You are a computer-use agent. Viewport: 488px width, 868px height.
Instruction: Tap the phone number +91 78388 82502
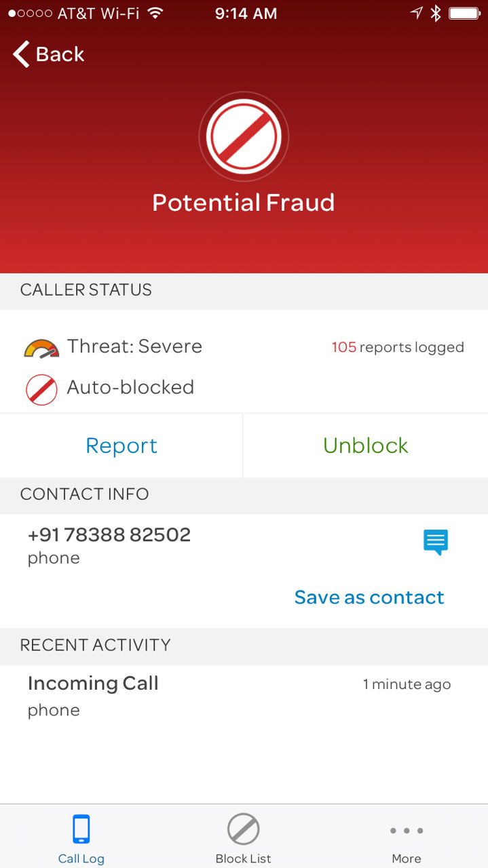[109, 534]
